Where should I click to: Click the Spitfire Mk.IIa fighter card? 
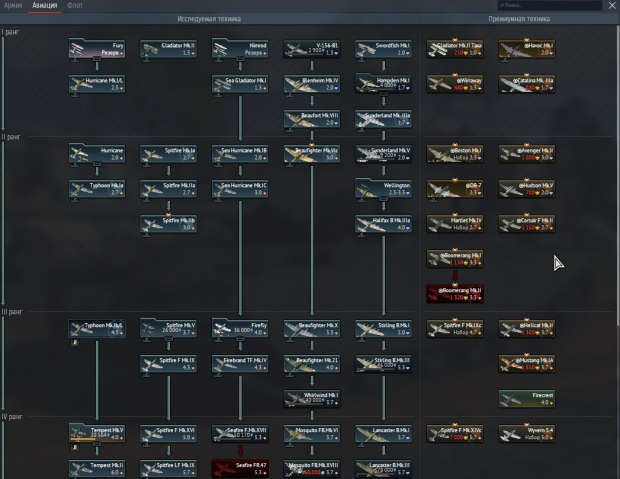(x=168, y=189)
